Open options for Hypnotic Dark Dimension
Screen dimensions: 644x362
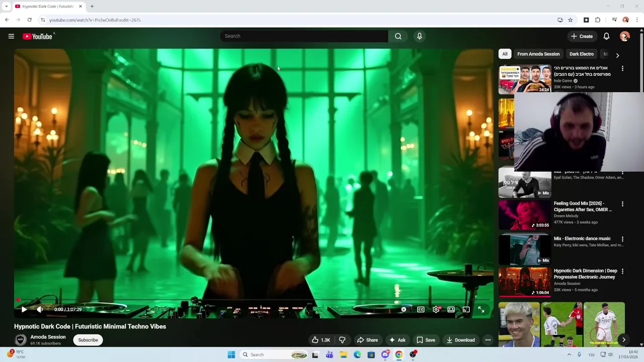pyautogui.click(x=622, y=271)
